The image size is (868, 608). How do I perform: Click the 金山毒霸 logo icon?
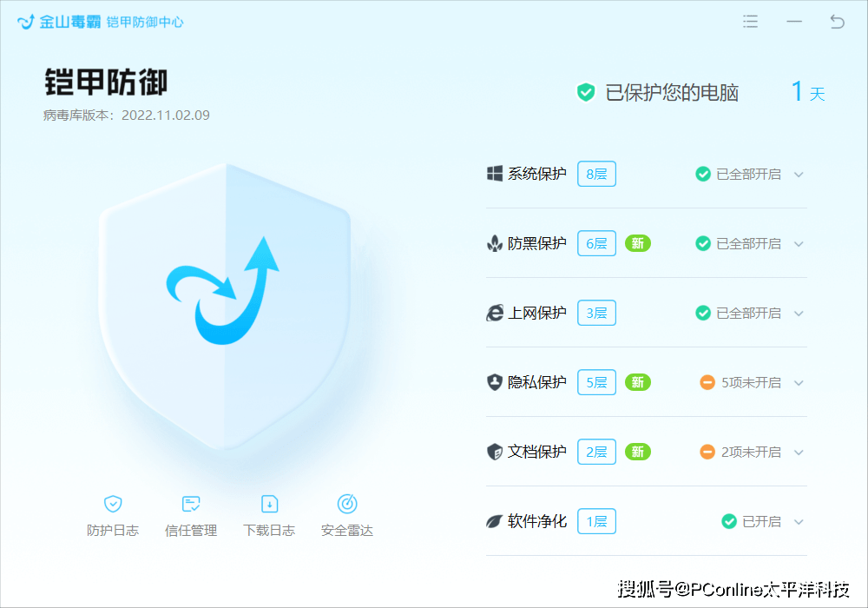point(26,22)
